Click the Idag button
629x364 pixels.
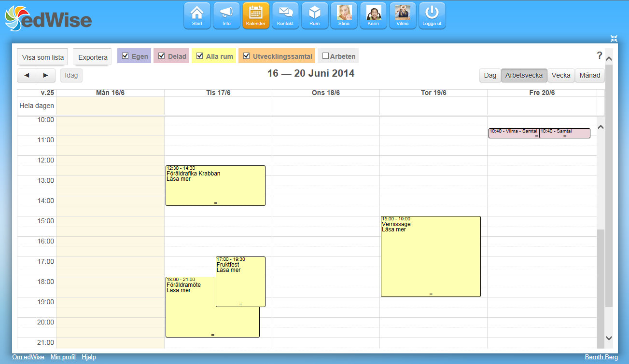click(x=71, y=75)
